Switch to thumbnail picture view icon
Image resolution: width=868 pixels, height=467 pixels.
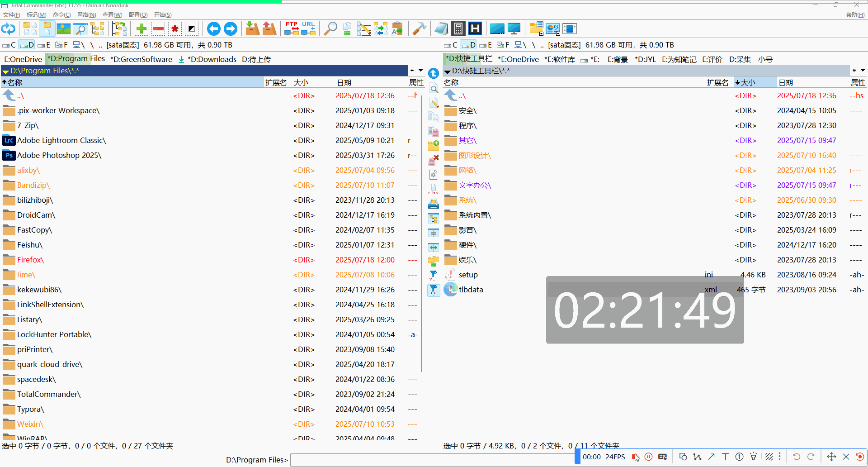[x=64, y=29]
